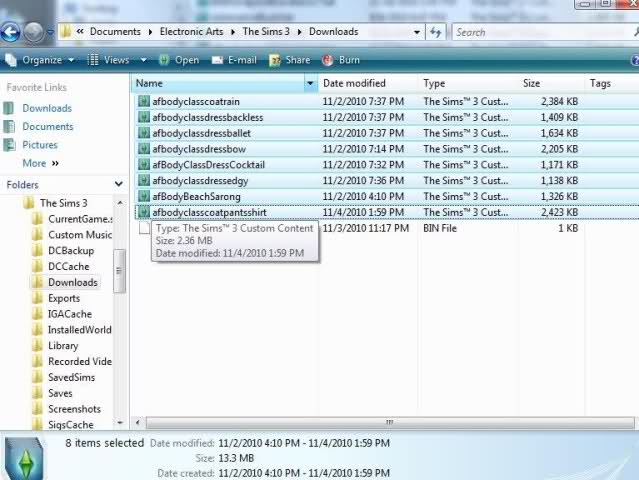This screenshot has width=639, height=480.
Task: Select the Downloads folder in tree
Action: pyautogui.click(x=73, y=282)
